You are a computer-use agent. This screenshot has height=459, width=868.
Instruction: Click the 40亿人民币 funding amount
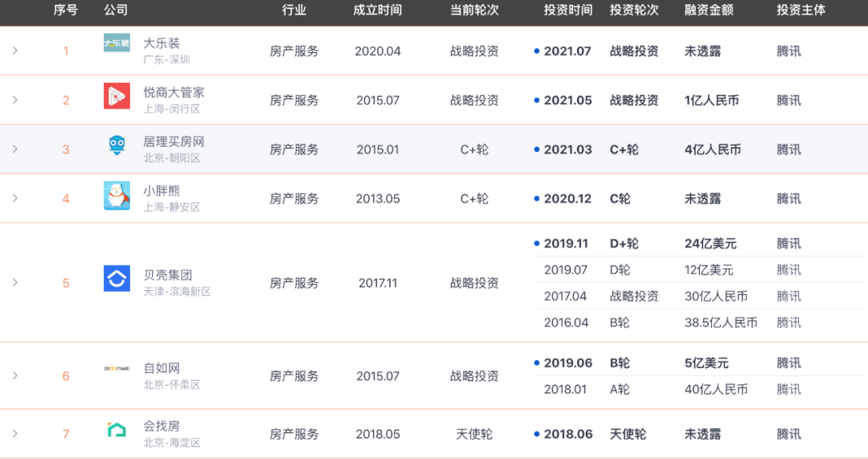click(x=716, y=390)
